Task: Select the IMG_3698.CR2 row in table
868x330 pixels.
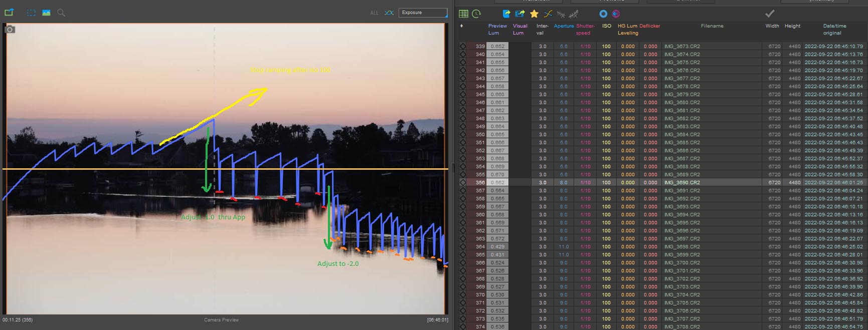Action: pos(681,247)
